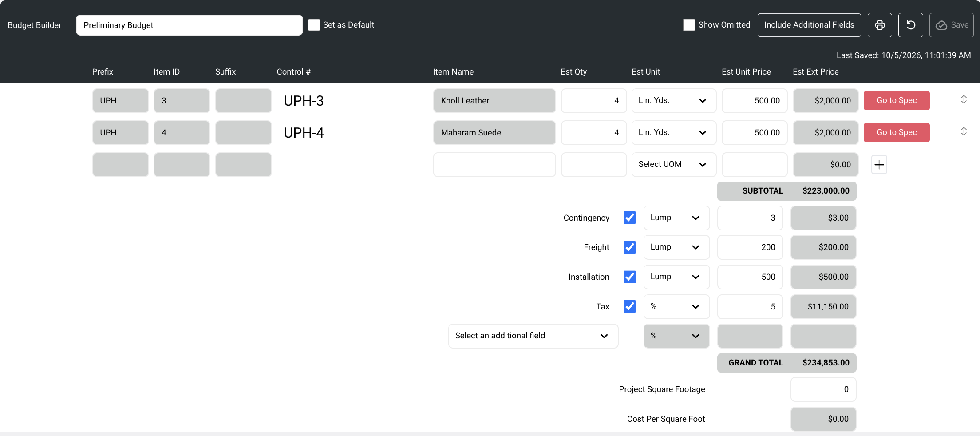The width and height of the screenshot is (980, 436).
Task: Open Contingency Lump type dropdown
Action: (676, 218)
